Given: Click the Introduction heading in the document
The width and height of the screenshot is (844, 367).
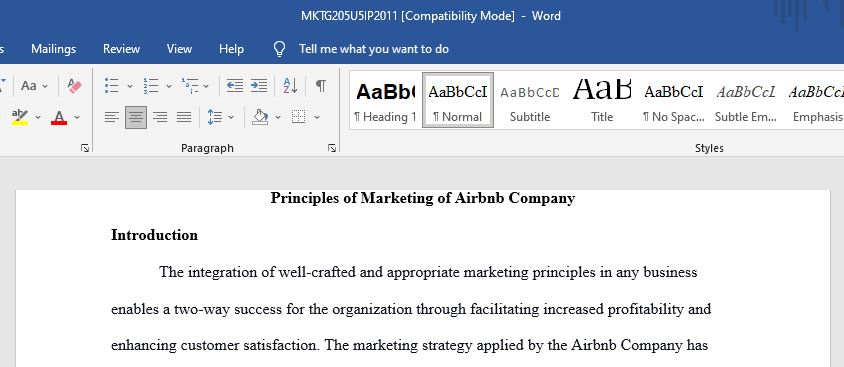Looking at the screenshot, I should [x=154, y=235].
